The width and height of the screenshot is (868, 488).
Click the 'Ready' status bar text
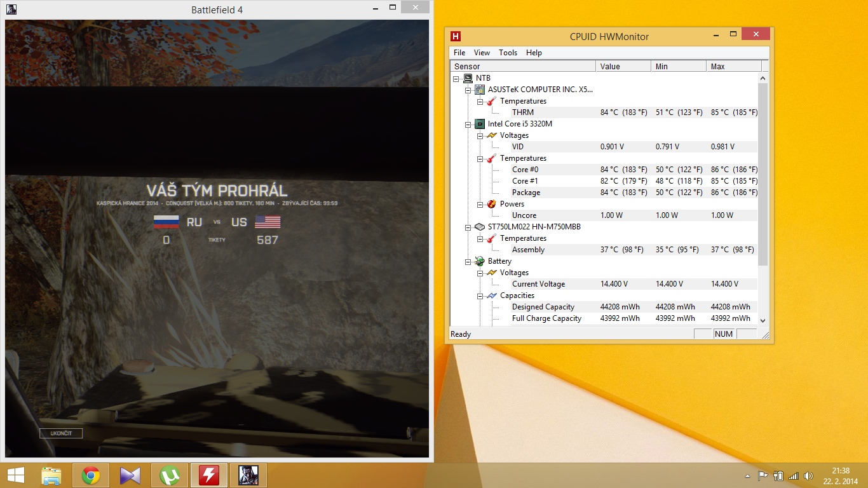[461, 334]
